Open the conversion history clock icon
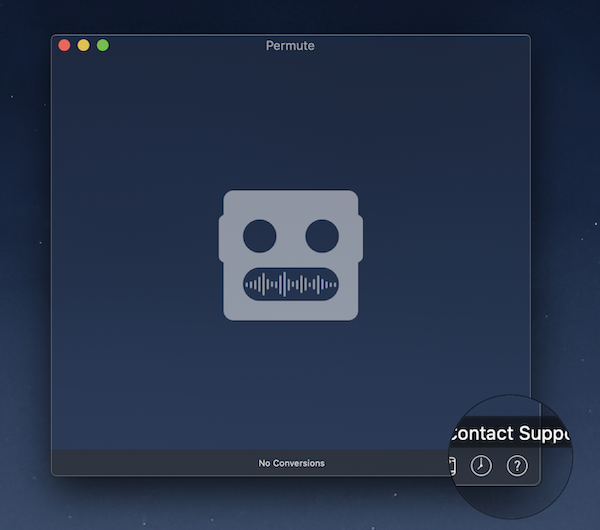 pyautogui.click(x=481, y=465)
